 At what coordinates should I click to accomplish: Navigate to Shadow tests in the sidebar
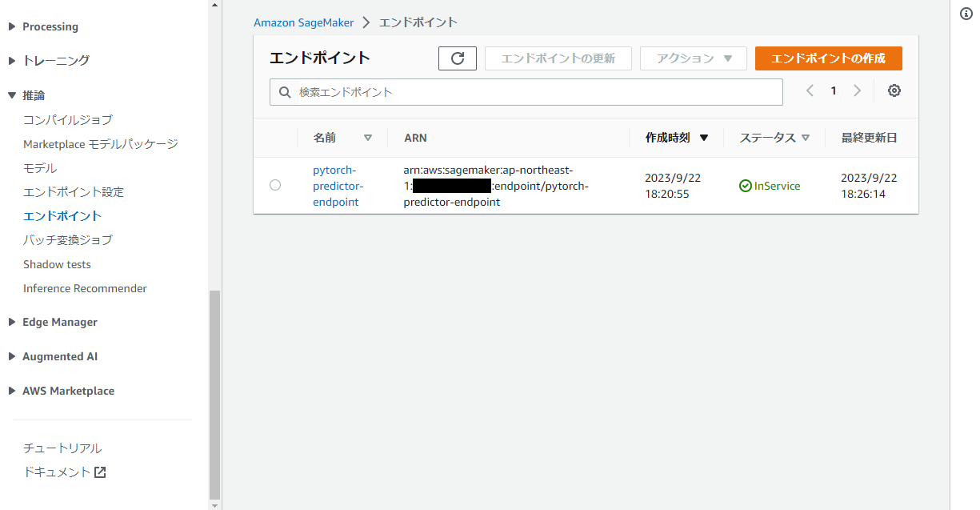tap(57, 263)
